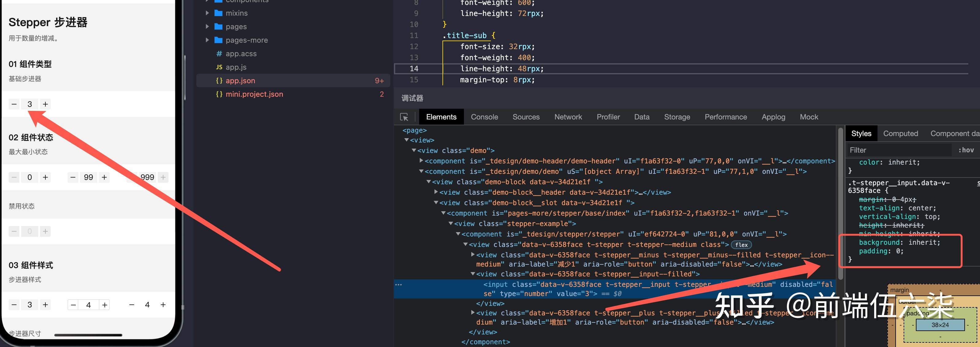This screenshot has height=347, width=980.
Task: Activate the element inspector picker icon
Action: (404, 117)
